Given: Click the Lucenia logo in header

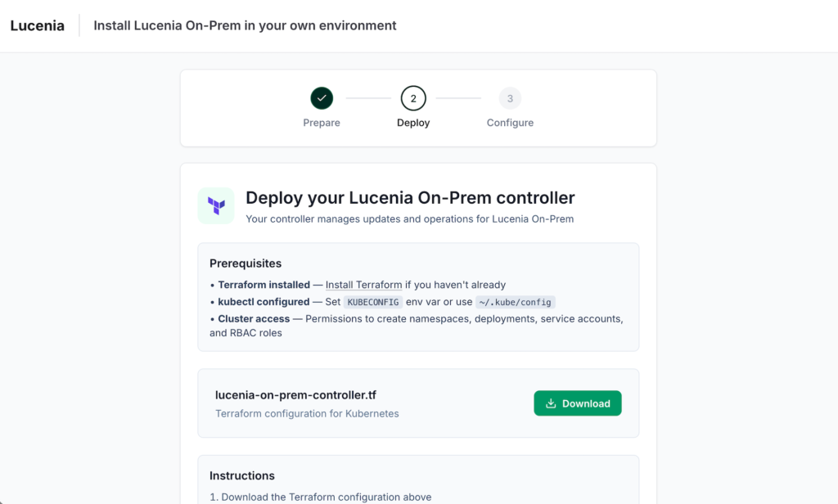Looking at the screenshot, I should (37, 25).
